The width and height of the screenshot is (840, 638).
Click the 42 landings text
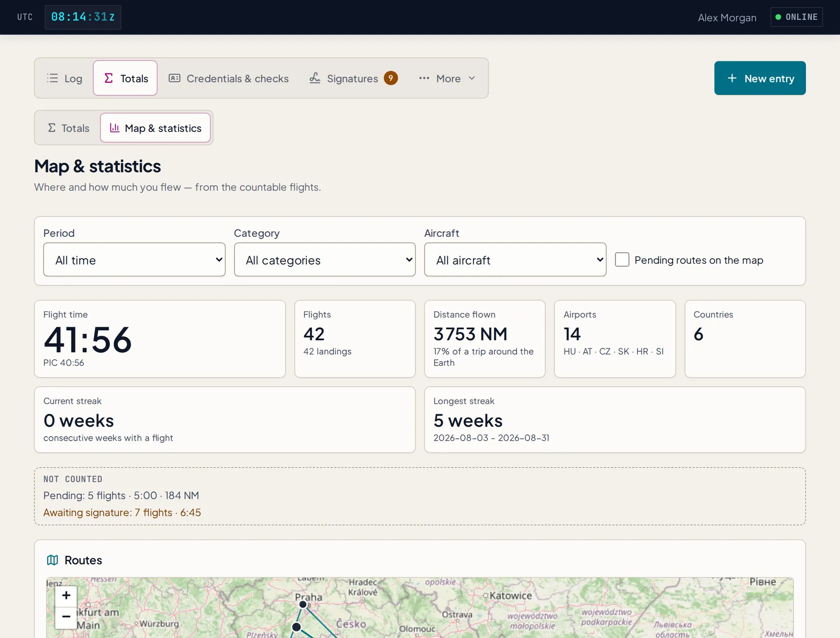click(x=327, y=351)
